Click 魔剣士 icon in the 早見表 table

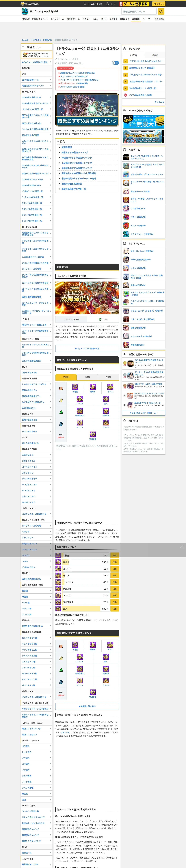point(93,387)
